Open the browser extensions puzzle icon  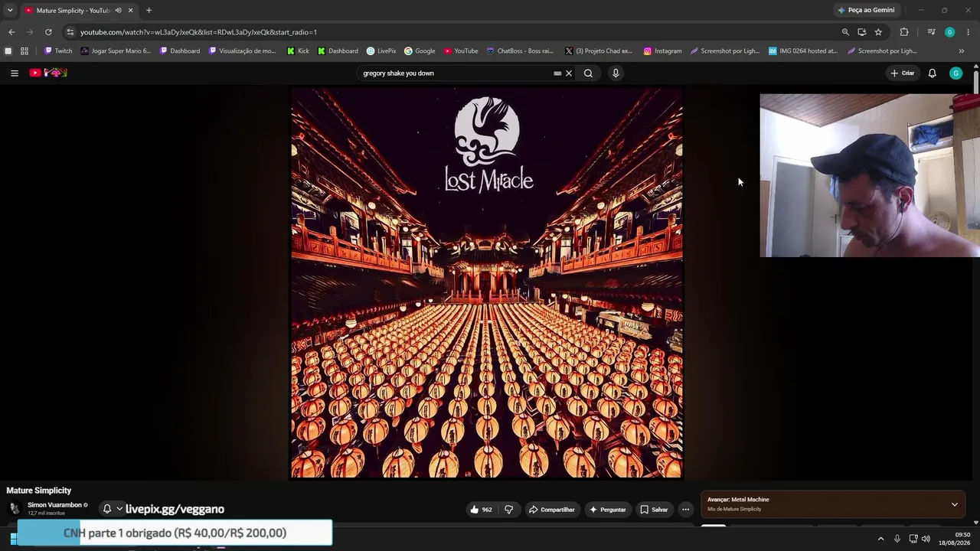(904, 32)
